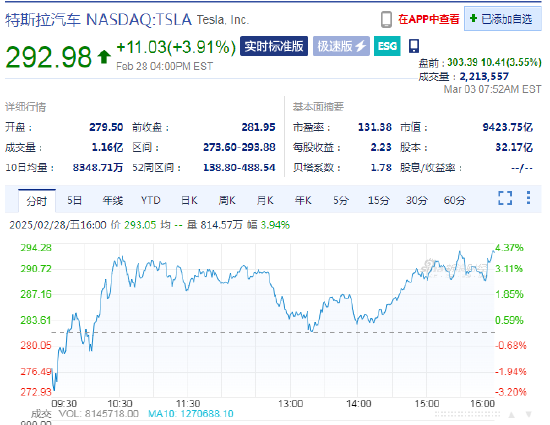Expand the chart to fullscreen

505,198
